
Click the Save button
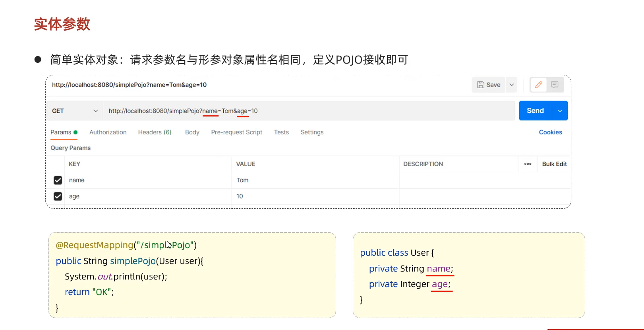pyautogui.click(x=489, y=85)
